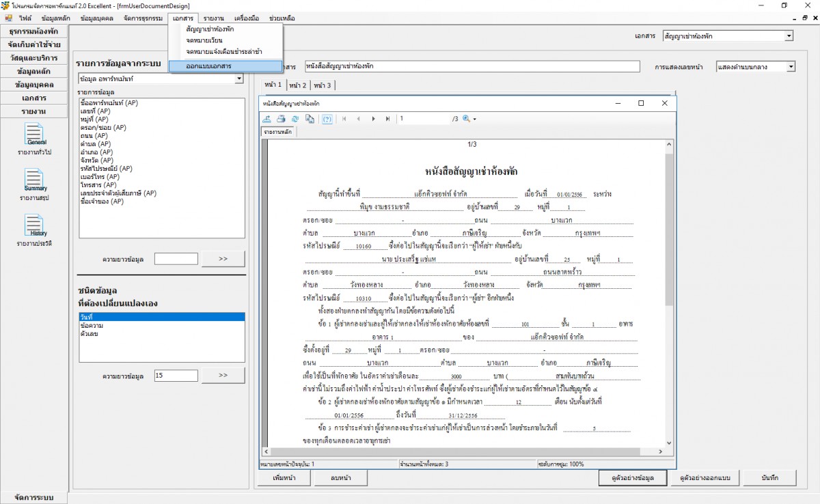This screenshot has height=504, width=820.
Task: Open the History report icon
Action: (36, 226)
